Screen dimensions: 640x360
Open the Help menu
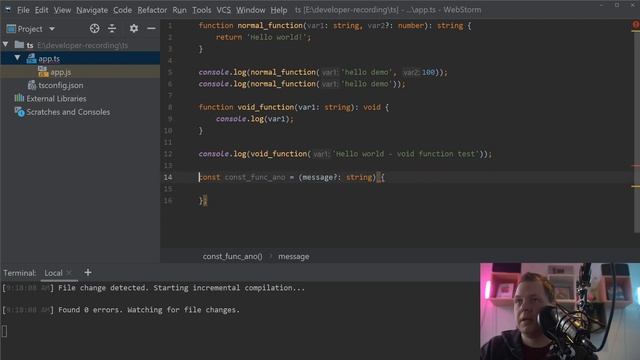(x=279, y=10)
